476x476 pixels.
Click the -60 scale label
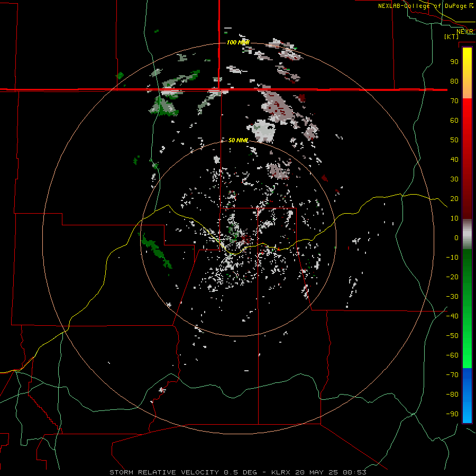point(452,355)
